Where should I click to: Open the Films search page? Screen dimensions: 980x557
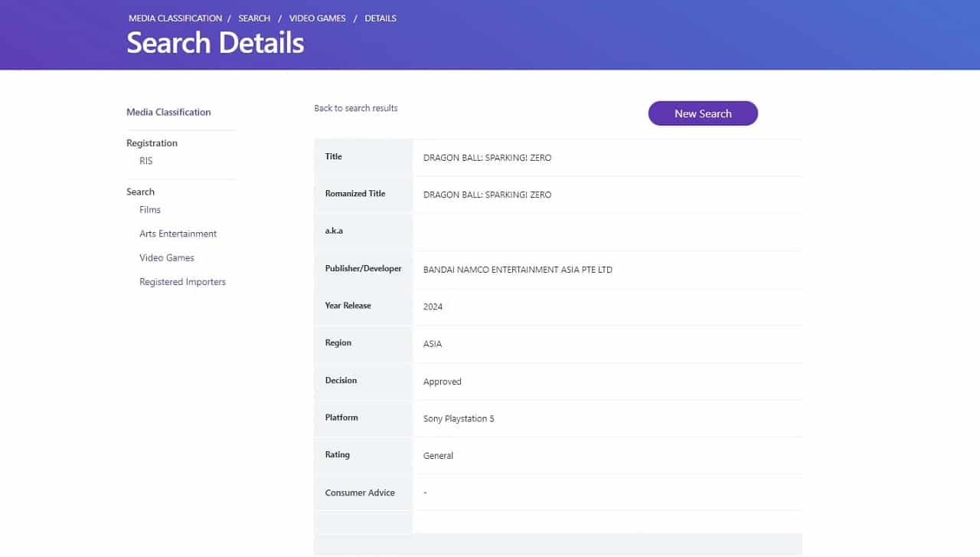coord(150,209)
